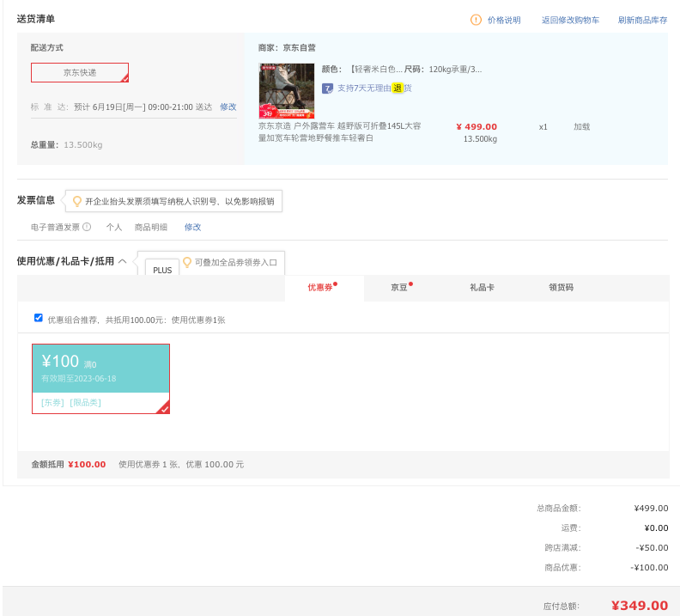Click 总重量 value 13.500kg
Screen dimensions: 680x616
coord(83,145)
